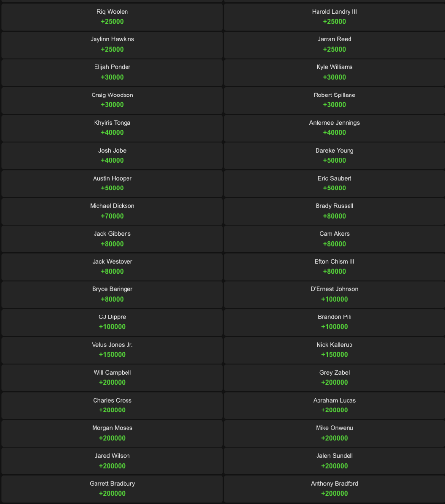The image size is (445, 504).
Task: Add Grey Zabel +200000 to betslip
Action: click(x=334, y=378)
